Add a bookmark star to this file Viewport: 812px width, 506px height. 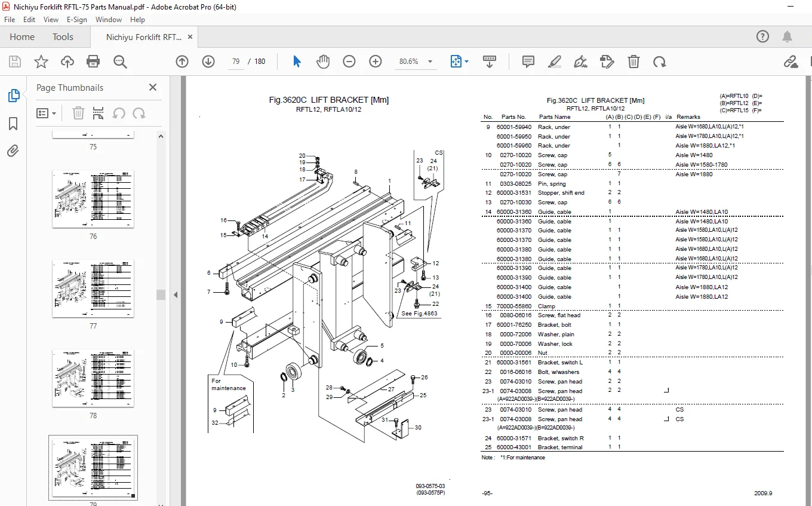coord(41,62)
